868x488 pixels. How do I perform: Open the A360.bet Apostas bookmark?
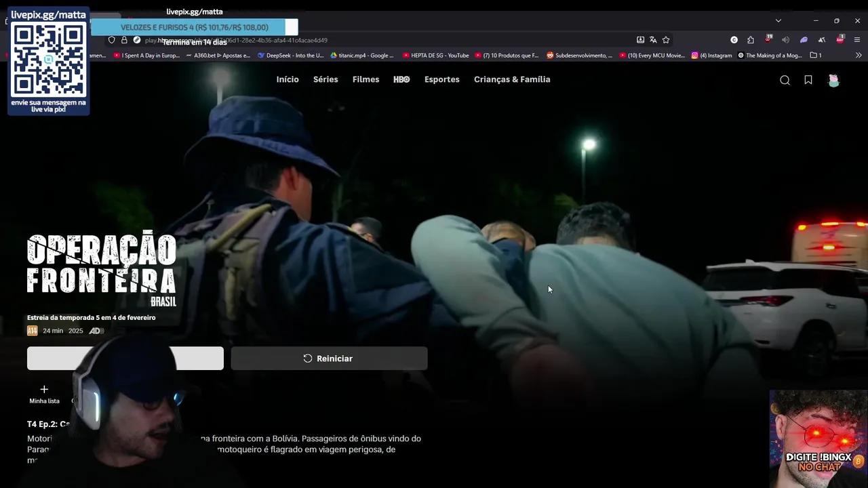[218, 56]
